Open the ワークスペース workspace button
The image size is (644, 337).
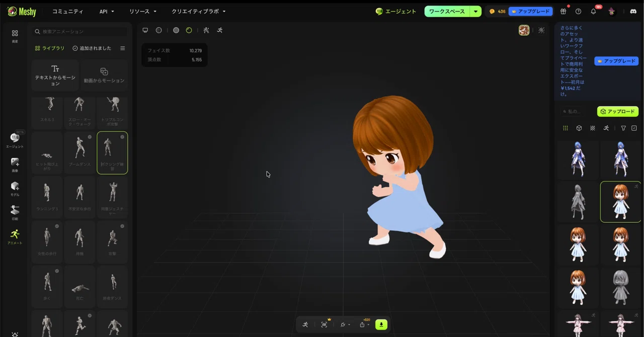pyautogui.click(x=447, y=11)
